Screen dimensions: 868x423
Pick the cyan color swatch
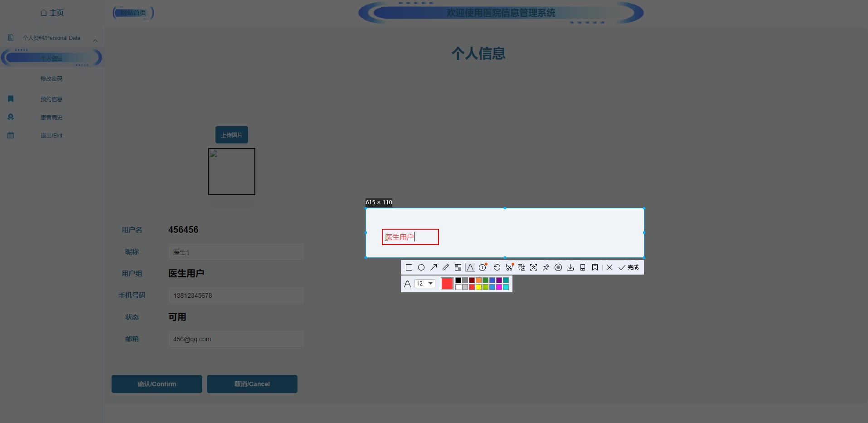(506, 287)
